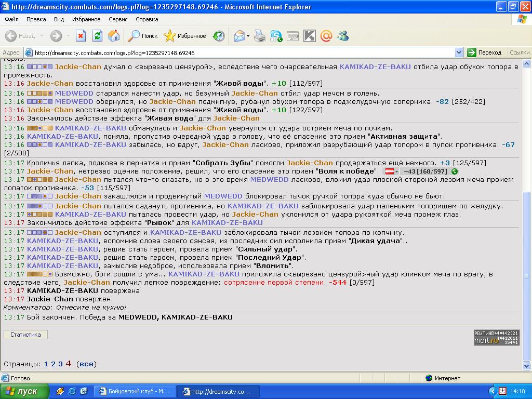Open the пуск Start button
This screenshot has height=399, width=532.
(x=24, y=391)
